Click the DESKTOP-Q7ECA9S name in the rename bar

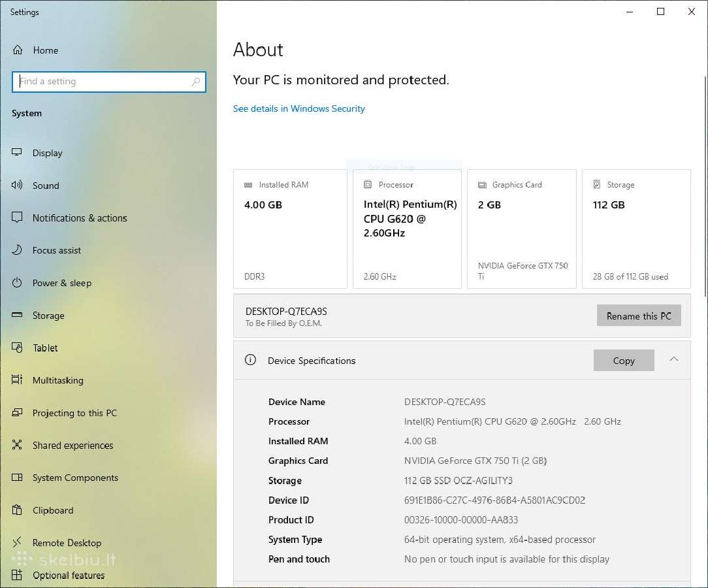click(x=286, y=311)
